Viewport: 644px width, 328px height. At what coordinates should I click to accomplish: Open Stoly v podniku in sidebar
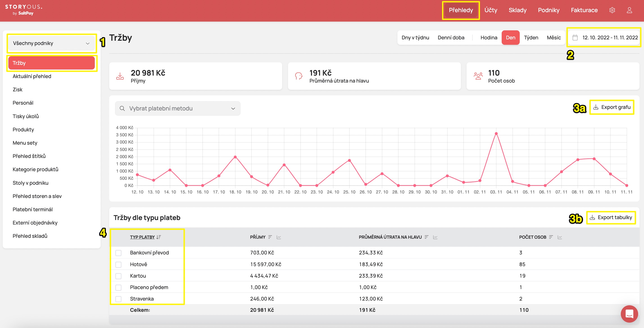[30, 183]
